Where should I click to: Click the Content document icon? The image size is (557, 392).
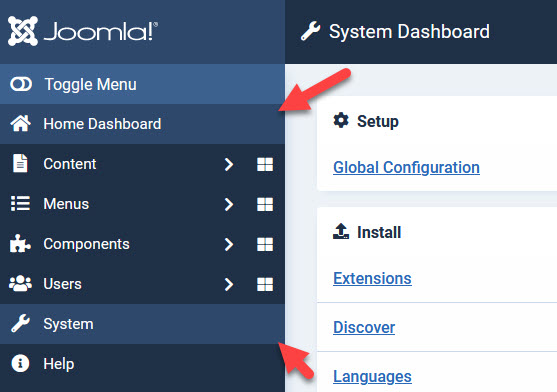coord(20,163)
